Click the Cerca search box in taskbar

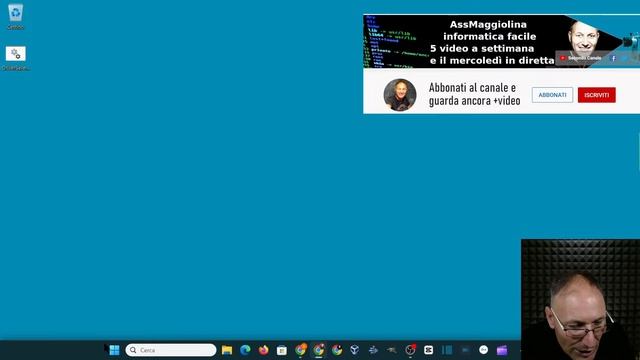click(x=171, y=350)
